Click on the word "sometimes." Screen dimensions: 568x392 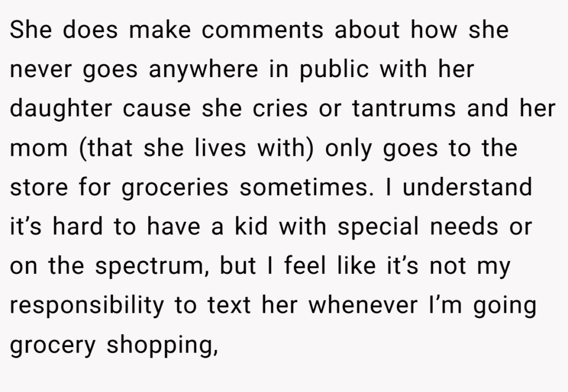[x=306, y=187]
